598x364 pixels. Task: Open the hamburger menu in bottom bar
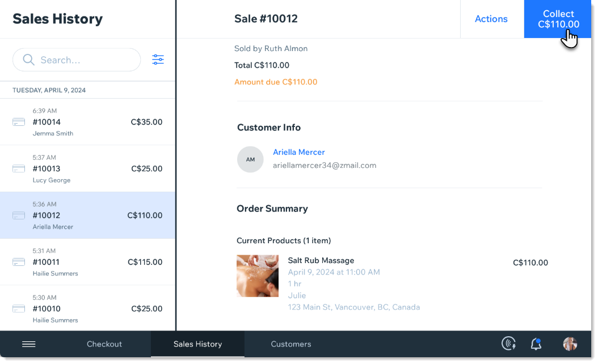(28, 344)
